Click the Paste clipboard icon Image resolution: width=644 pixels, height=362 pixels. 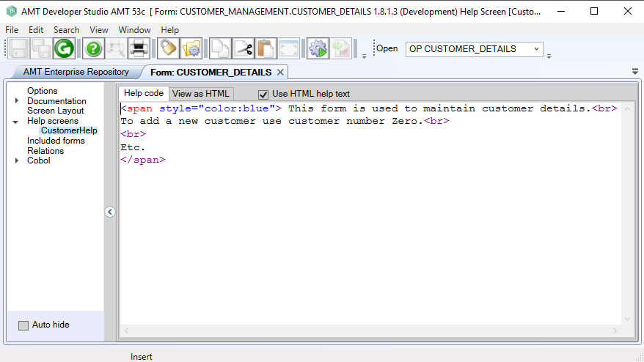[266, 49]
